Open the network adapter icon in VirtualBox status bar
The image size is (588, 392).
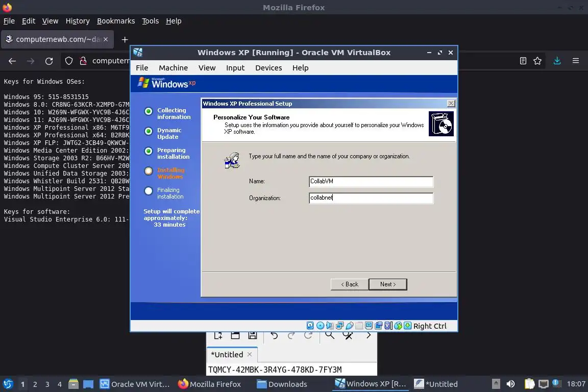(x=340, y=326)
